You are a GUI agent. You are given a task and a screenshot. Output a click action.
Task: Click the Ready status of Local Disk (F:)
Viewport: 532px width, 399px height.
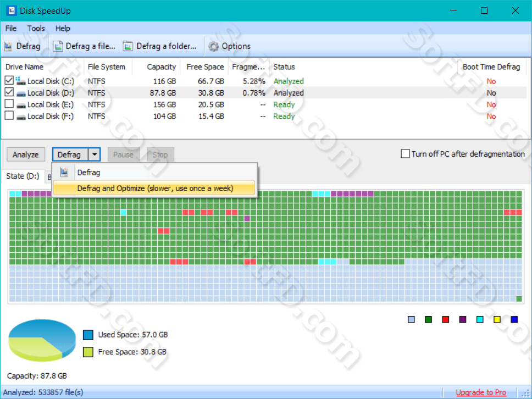tap(284, 116)
